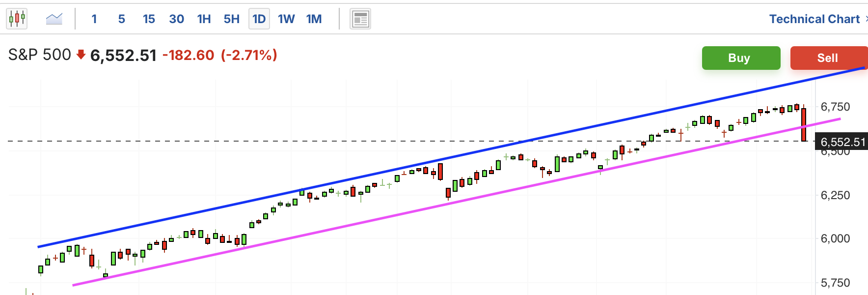Viewport: 868px width, 295px height.
Task: Select the 5 minute timeframe
Action: pyautogui.click(x=122, y=19)
